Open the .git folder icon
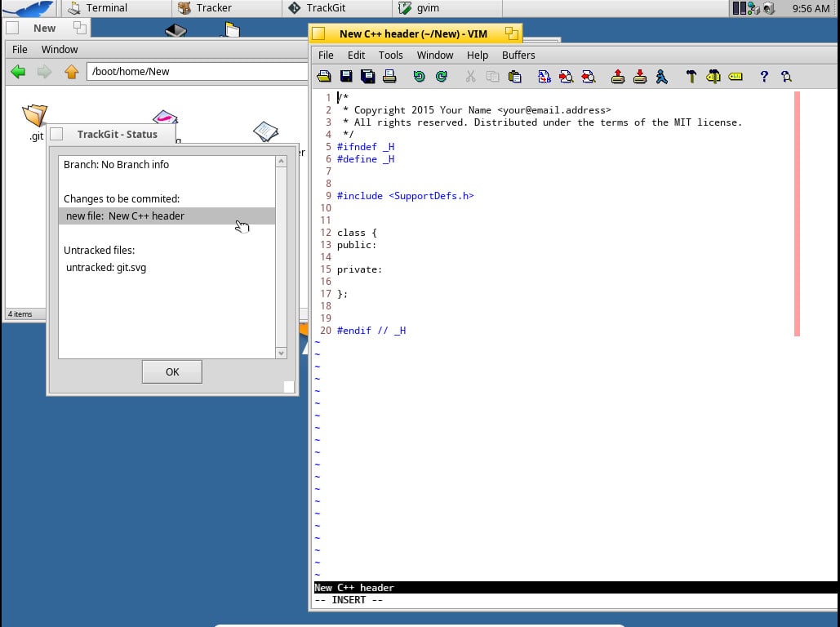The height and width of the screenshot is (627, 840). coord(35,116)
